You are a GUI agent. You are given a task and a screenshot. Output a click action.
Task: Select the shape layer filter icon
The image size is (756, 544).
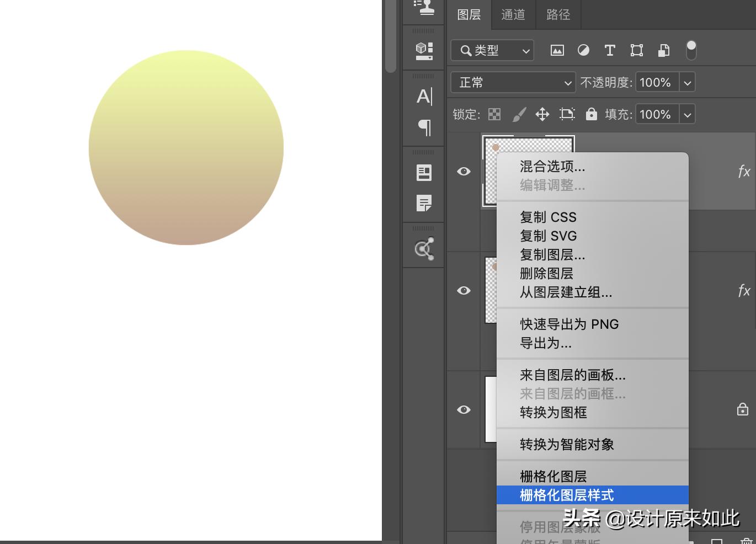(x=636, y=50)
